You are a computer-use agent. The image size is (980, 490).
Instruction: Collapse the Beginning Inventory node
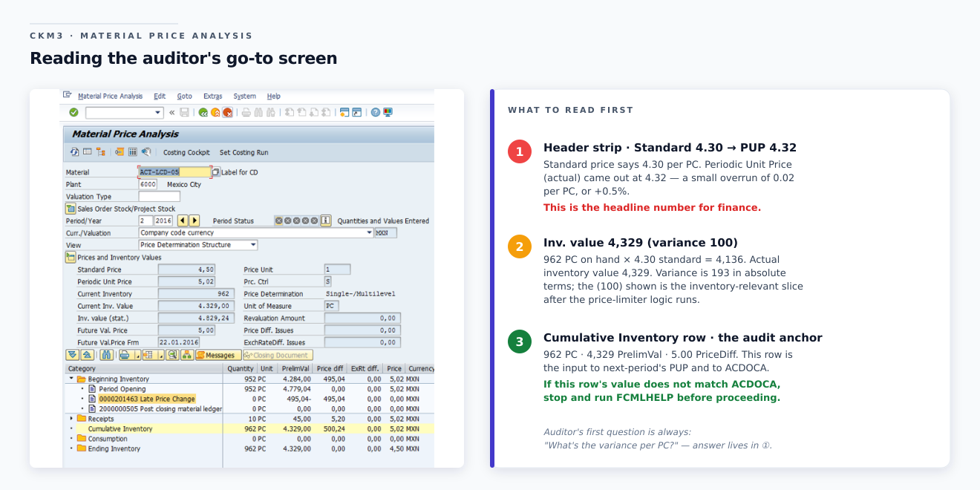pos(71,379)
